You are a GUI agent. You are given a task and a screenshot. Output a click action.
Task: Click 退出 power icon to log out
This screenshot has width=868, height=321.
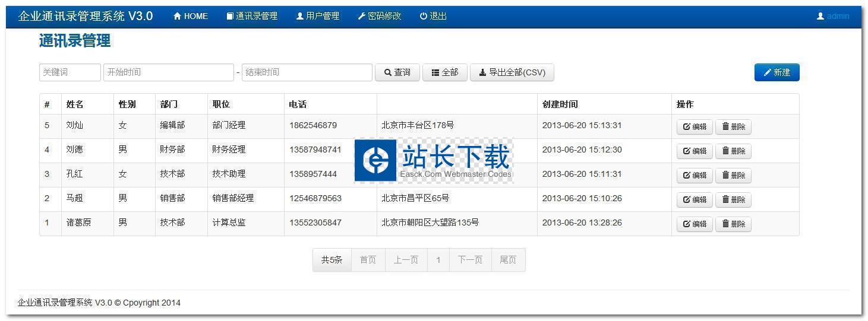433,16
